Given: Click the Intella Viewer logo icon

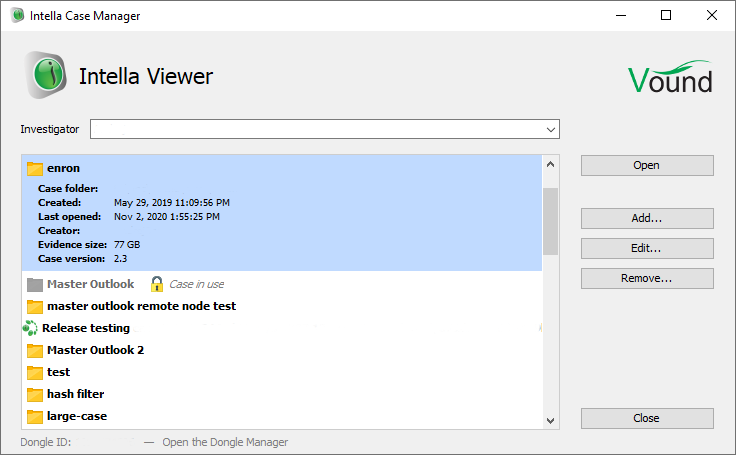Looking at the screenshot, I should 44,76.
